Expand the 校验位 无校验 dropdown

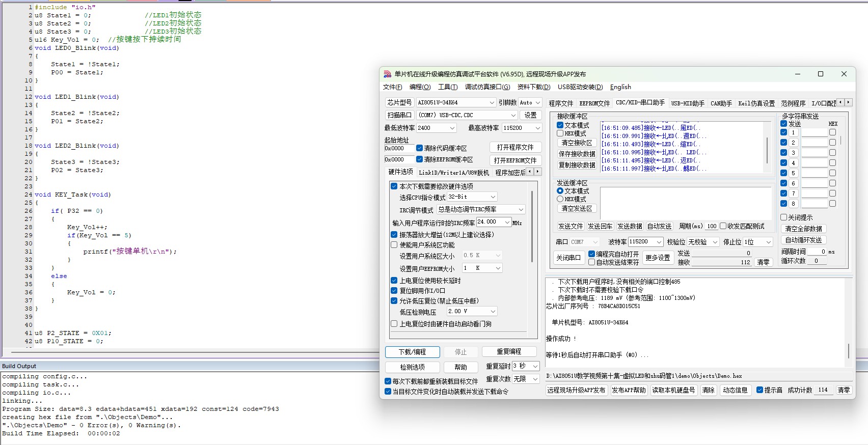(703, 242)
